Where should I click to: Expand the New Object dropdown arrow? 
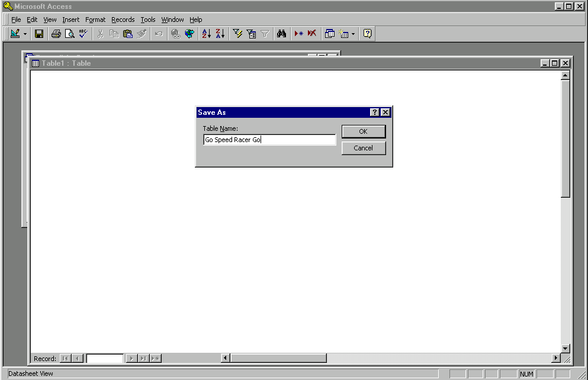tap(354, 34)
